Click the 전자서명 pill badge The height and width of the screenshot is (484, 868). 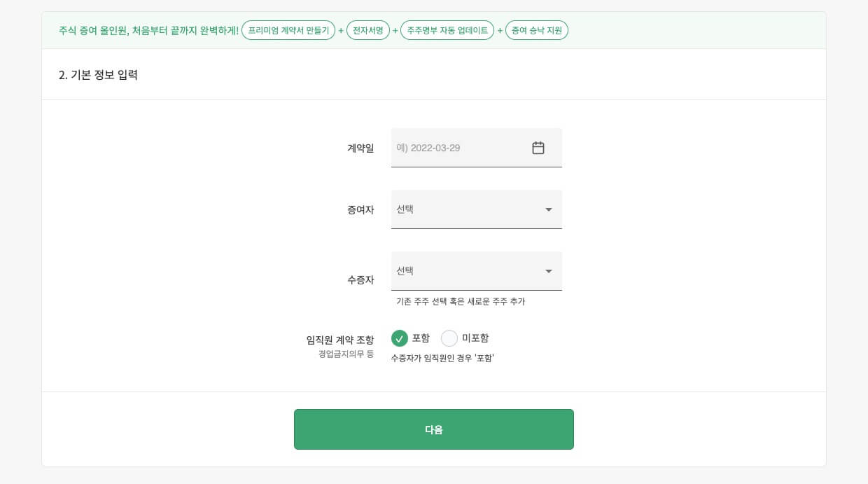click(x=368, y=30)
